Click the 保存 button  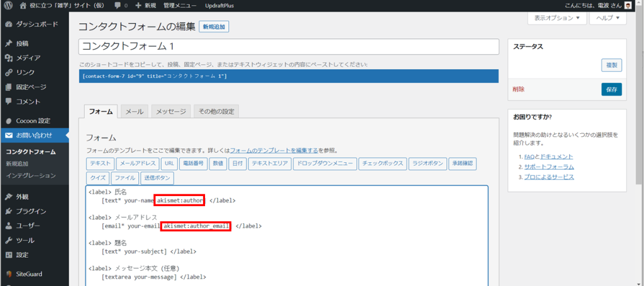pyautogui.click(x=611, y=89)
